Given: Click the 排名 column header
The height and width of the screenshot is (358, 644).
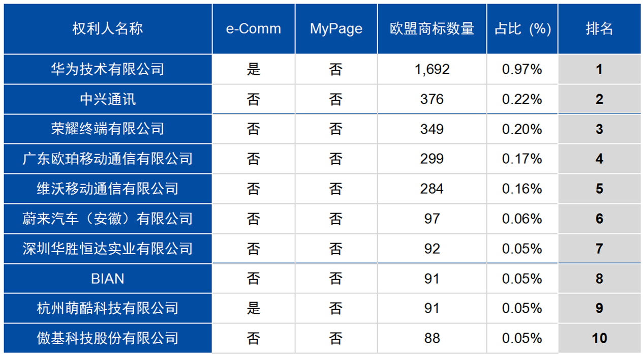Looking at the screenshot, I should pos(599,29).
